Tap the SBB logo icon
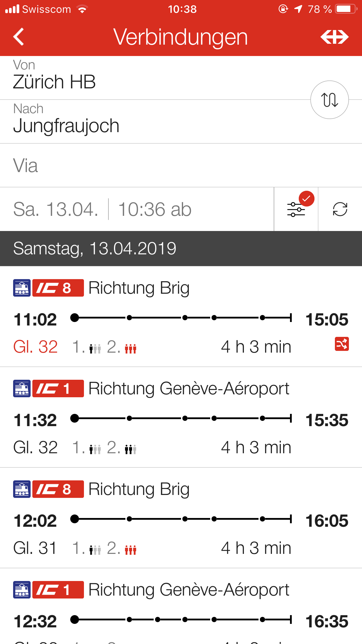The height and width of the screenshot is (644, 362). pyautogui.click(x=334, y=37)
